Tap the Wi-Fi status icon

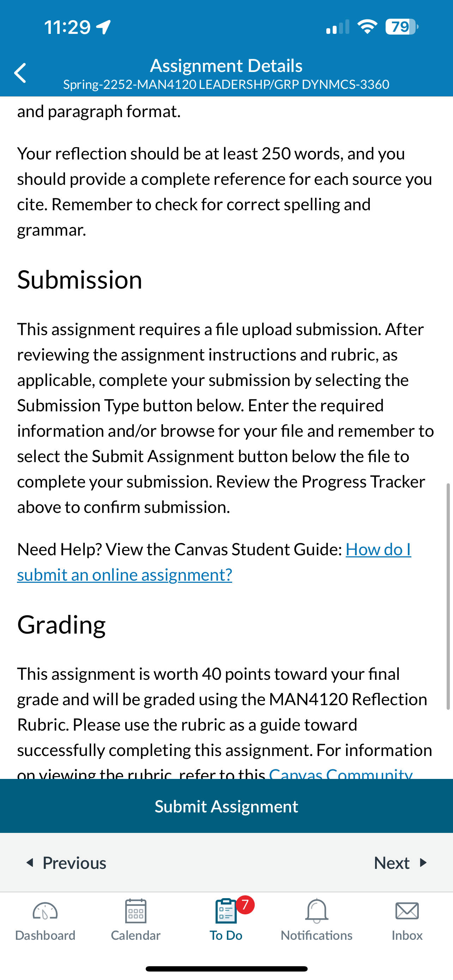[x=367, y=26]
